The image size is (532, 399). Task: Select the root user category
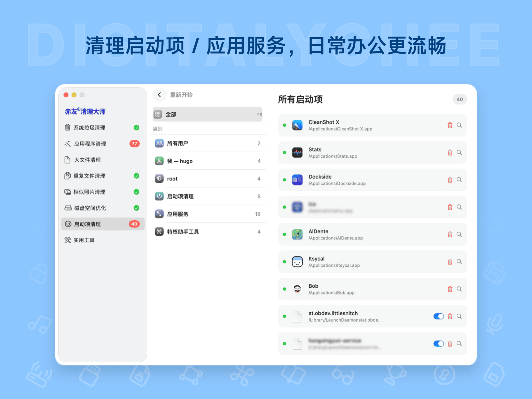click(172, 178)
